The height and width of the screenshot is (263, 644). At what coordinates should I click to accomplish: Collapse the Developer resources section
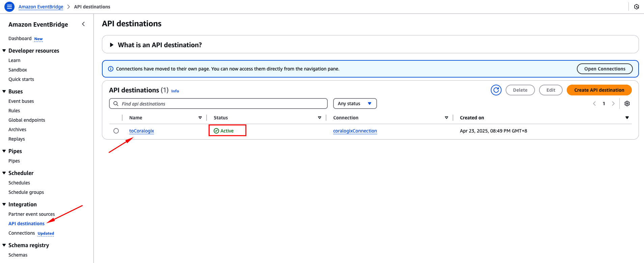[4, 51]
